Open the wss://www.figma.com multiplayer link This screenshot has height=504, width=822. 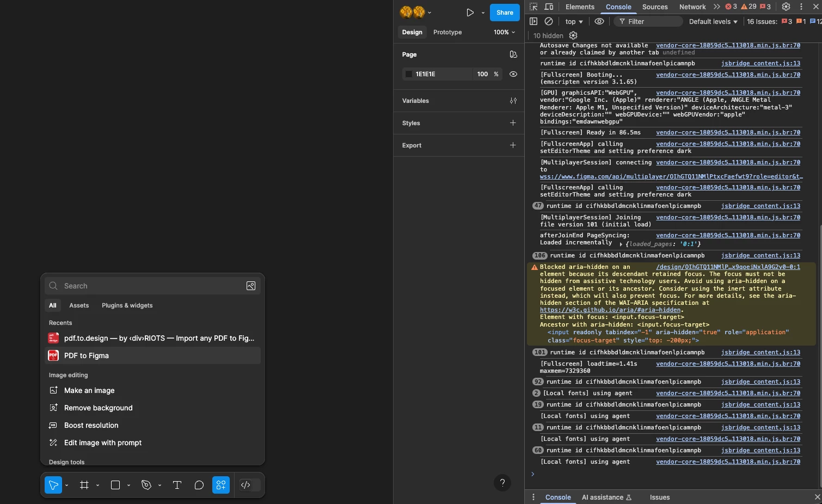click(x=671, y=176)
